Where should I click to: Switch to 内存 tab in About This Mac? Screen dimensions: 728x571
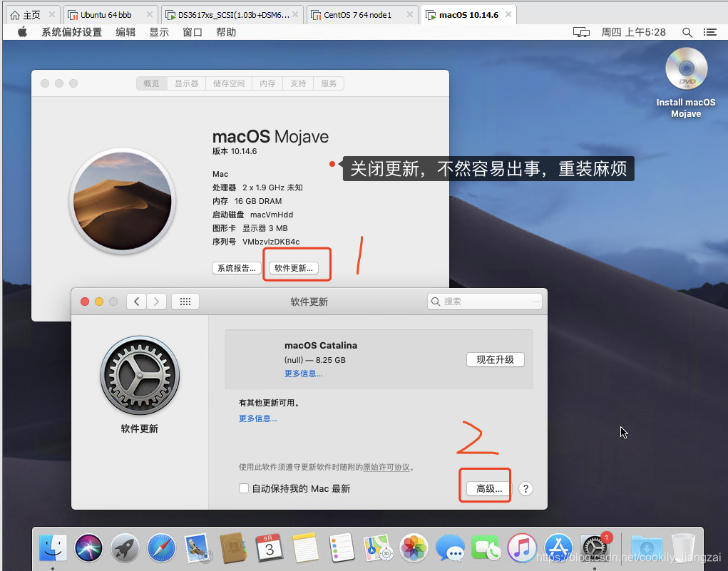pos(267,83)
